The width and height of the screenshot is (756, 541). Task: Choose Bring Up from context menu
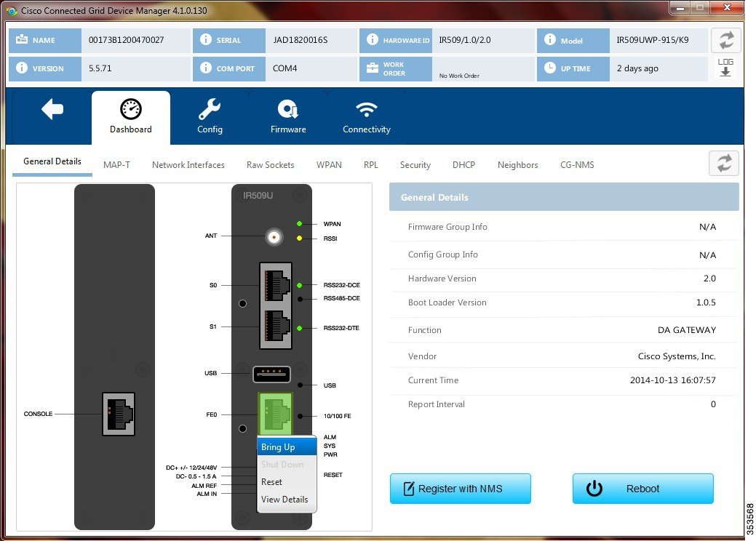pos(287,447)
